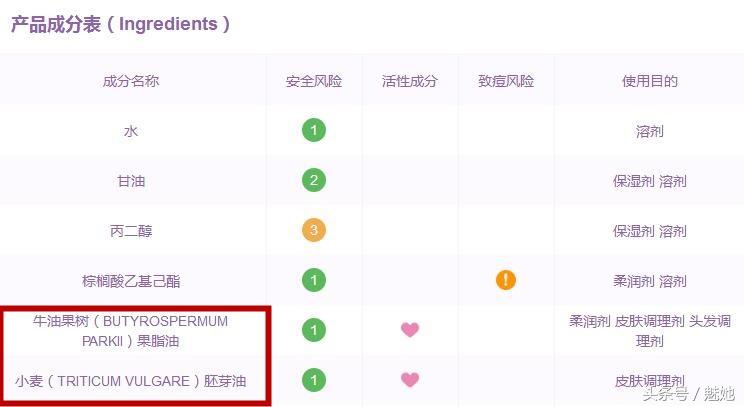Select the 安全风险 column header
The height and width of the screenshot is (407, 744).
pyautogui.click(x=314, y=81)
